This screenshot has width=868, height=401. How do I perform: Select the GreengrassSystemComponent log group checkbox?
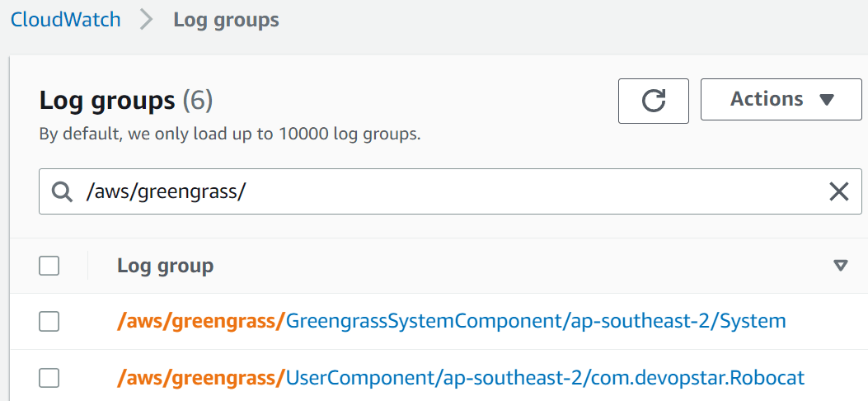(x=49, y=321)
